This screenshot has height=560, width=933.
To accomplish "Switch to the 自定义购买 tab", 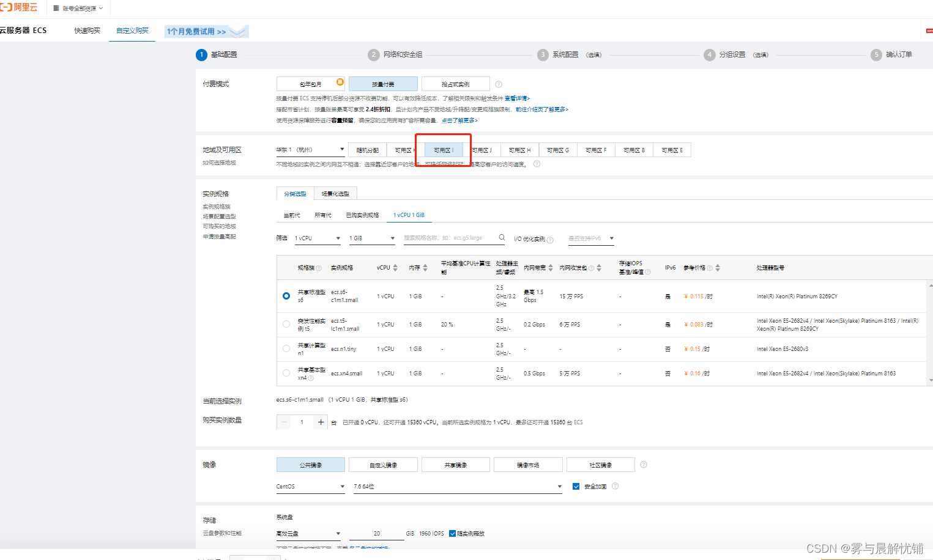I will coord(132,31).
